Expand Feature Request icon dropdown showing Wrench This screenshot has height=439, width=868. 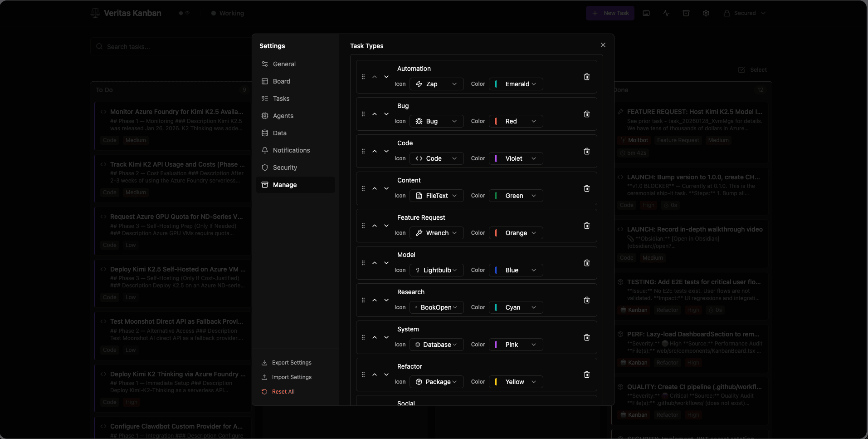click(436, 233)
